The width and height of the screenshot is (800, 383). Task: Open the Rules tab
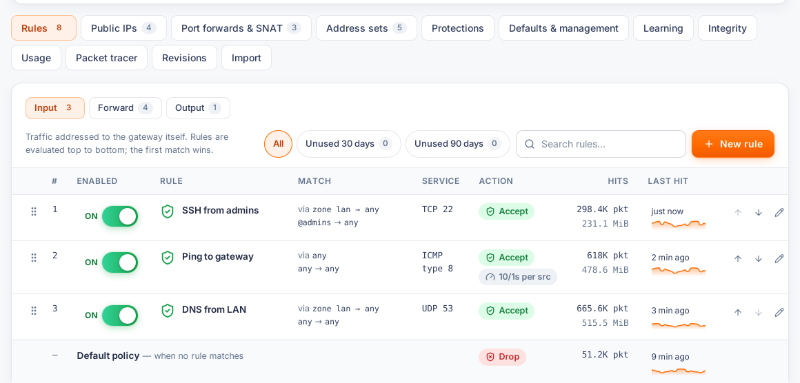pyautogui.click(x=44, y=28)
